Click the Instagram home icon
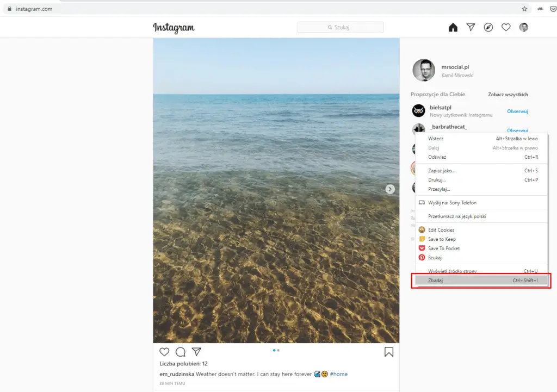This screenshot has width=557, height=392. point(453,28)
